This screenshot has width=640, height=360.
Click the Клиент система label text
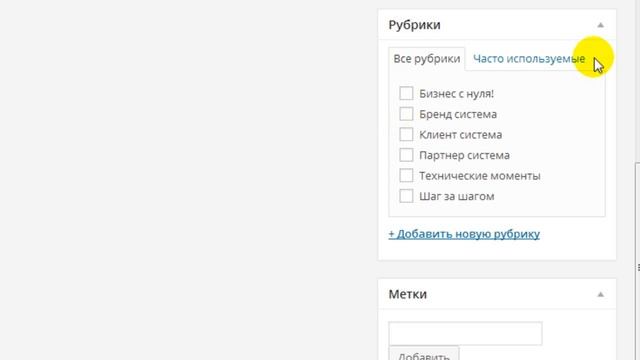point(460,135)
